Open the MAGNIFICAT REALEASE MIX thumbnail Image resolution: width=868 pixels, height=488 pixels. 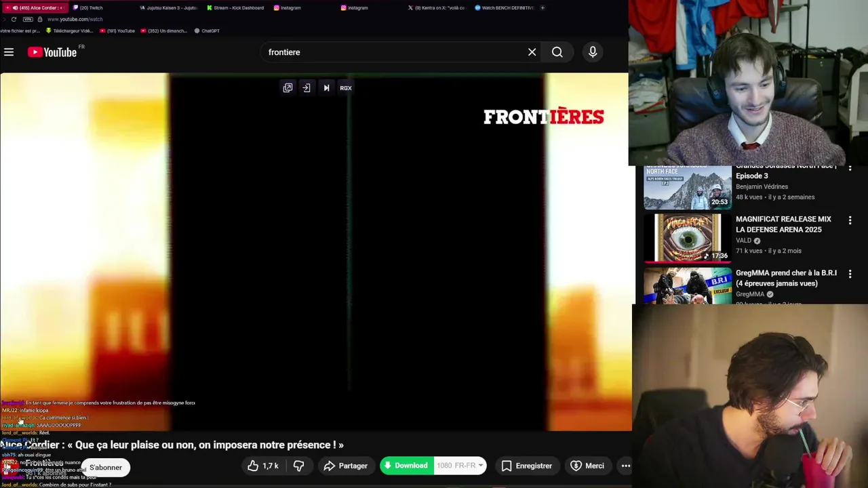click(688, 238)
